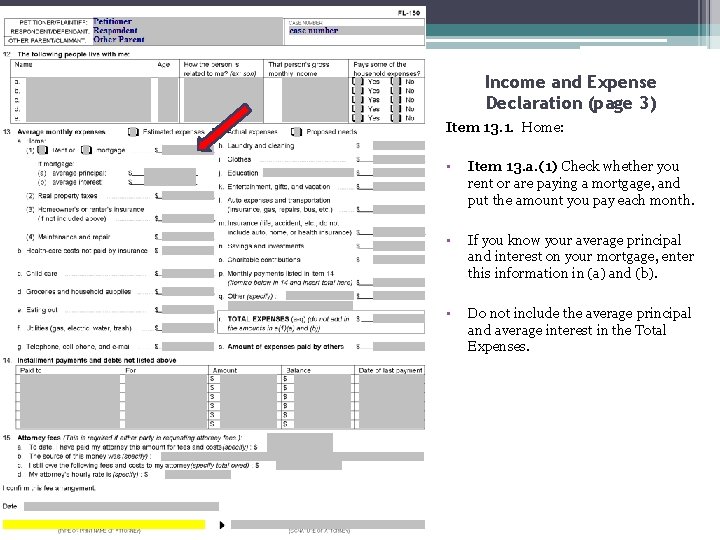Image resolution: width=720 pixels, height=540 pixels.
Task: Check the Estimated expenses box
Action: (x=133, y=132)
